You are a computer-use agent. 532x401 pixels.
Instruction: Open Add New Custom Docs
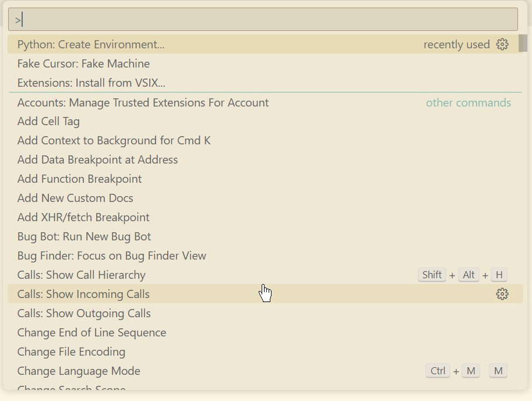point(75,198)
